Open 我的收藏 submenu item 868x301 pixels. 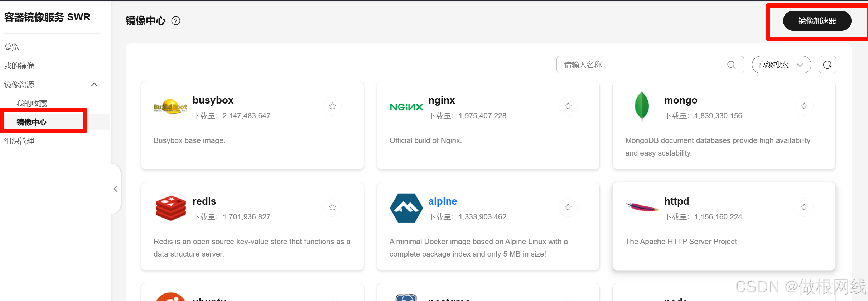coord(32,104)
